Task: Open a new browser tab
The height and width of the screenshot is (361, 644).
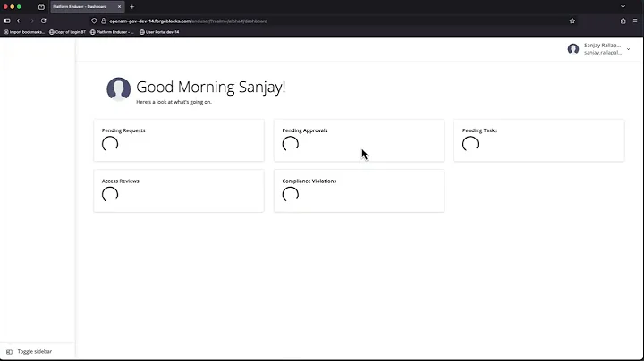Action: tap(131, 6)
